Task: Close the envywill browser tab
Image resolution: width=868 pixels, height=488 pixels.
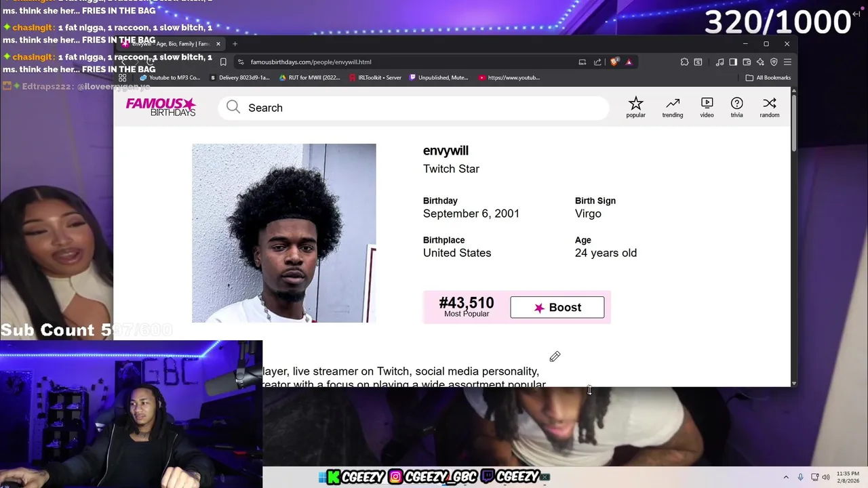Action: [218, 43]
